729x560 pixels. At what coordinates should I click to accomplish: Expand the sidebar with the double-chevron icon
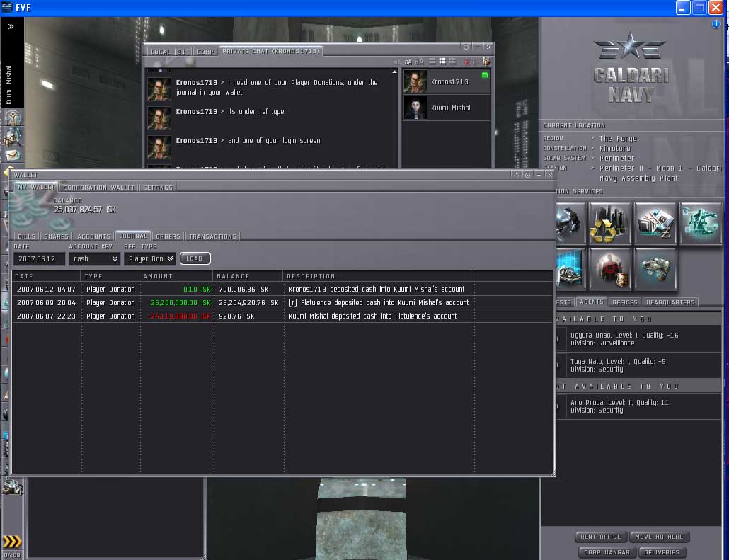click(x=11, y=26)
